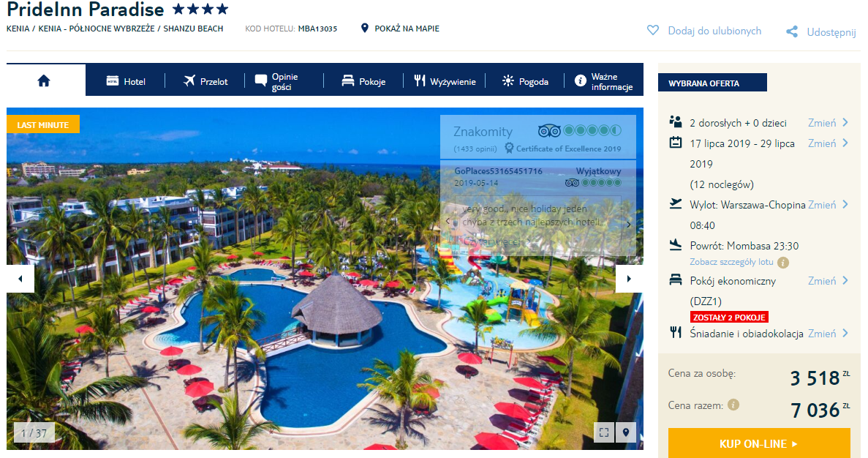
Task: Switch to the Wyżywienie tab
Action: pyautogui.click(x=445, y=81)
